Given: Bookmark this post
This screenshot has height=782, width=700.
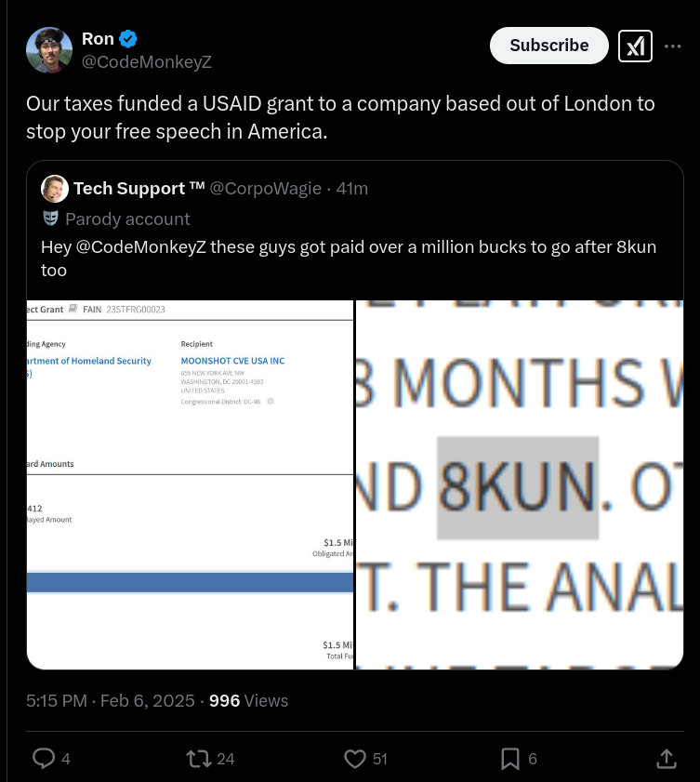Looking at the screenshot, I should (x=510, y=759).
